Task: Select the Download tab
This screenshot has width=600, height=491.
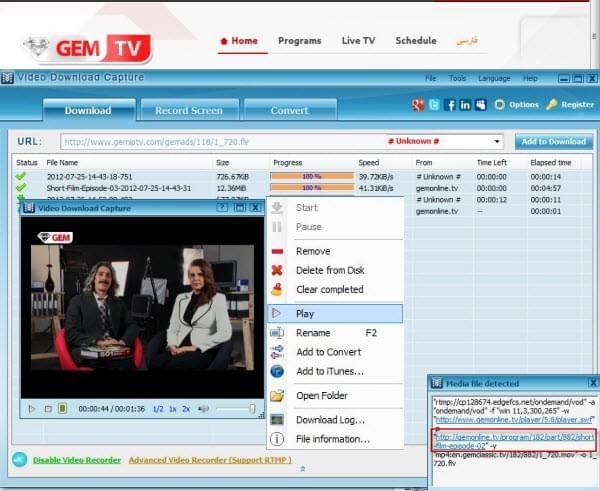Action: coord(89,110)
